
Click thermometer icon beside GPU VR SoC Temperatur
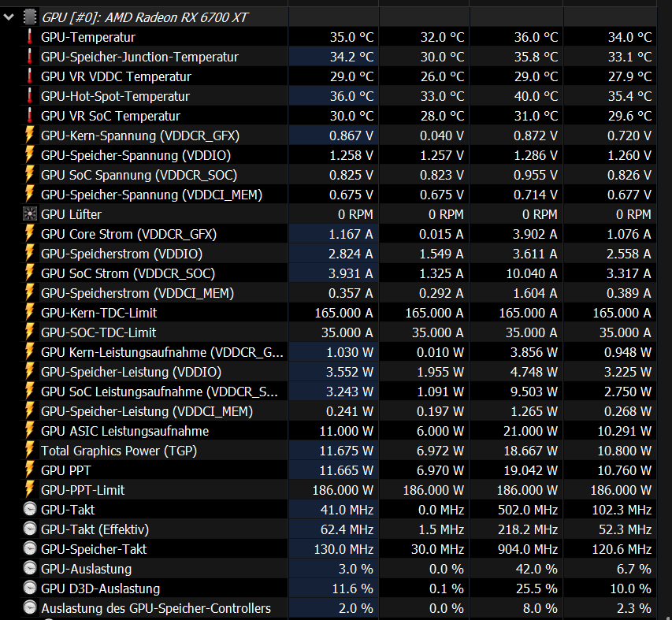30,116
